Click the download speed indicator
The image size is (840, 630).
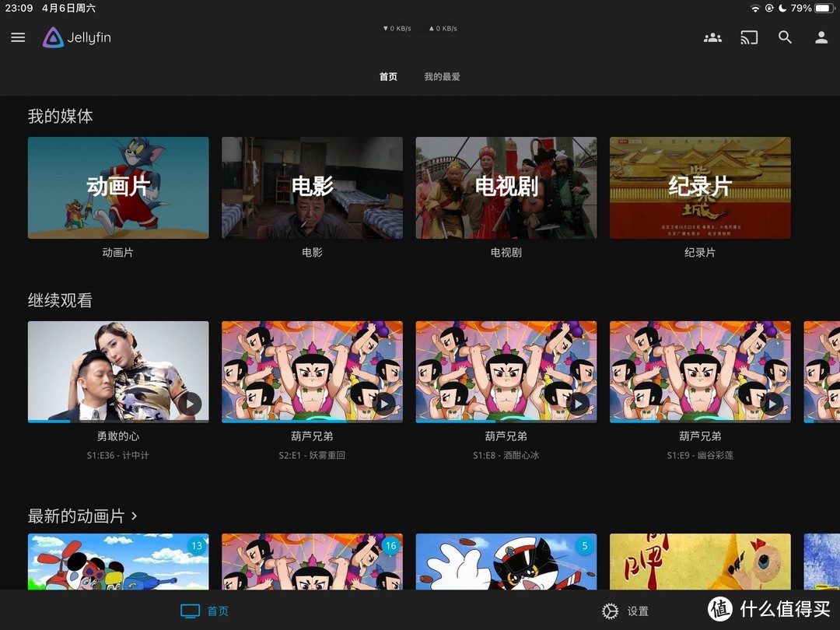(397, 29)
